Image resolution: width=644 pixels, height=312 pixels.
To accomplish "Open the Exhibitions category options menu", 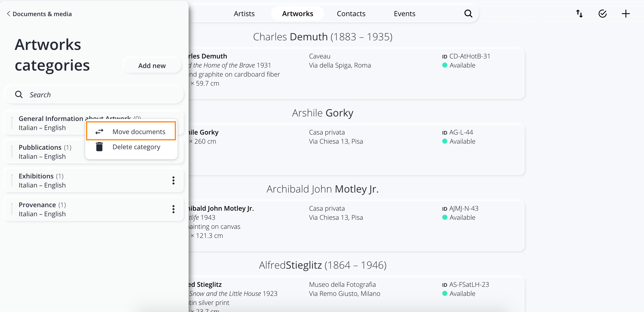I will tap(173, 180).
